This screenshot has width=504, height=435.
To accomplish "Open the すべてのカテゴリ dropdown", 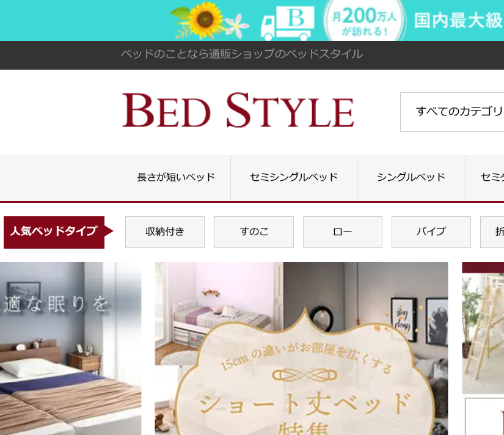I will (x=452, y=112).
